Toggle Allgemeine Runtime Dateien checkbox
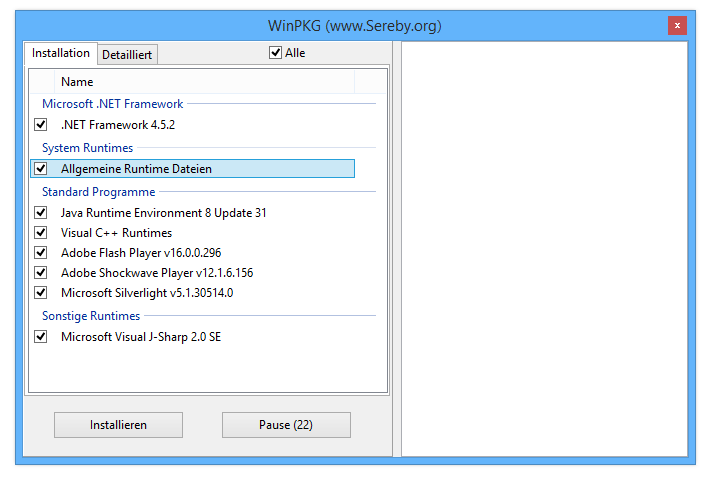 click(41, 168)
